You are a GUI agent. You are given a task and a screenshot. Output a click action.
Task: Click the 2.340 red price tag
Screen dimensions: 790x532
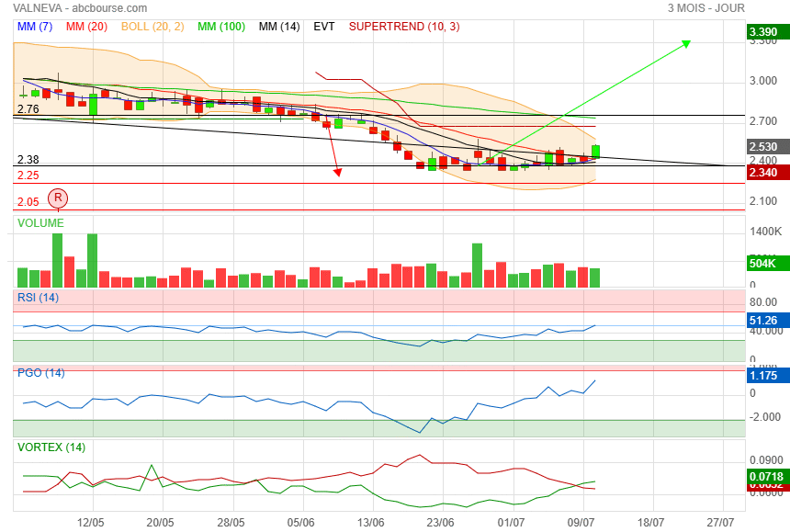coord(768,173)
